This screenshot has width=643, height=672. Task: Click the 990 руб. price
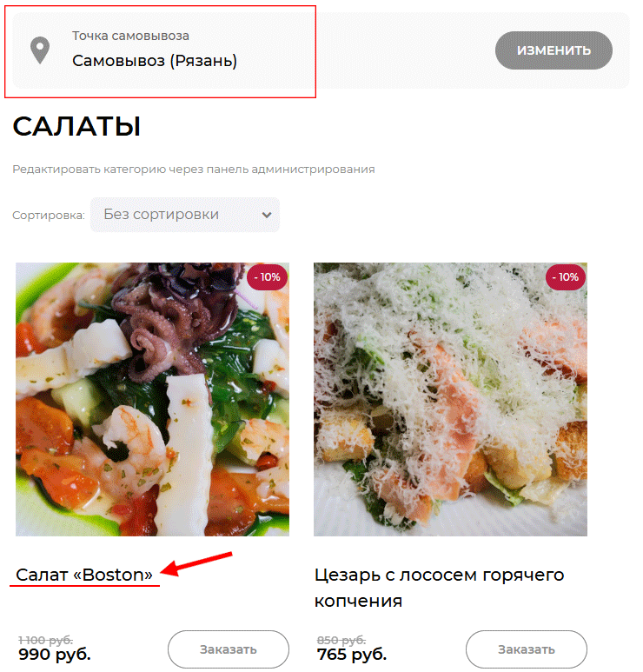(x=55, y=655)
